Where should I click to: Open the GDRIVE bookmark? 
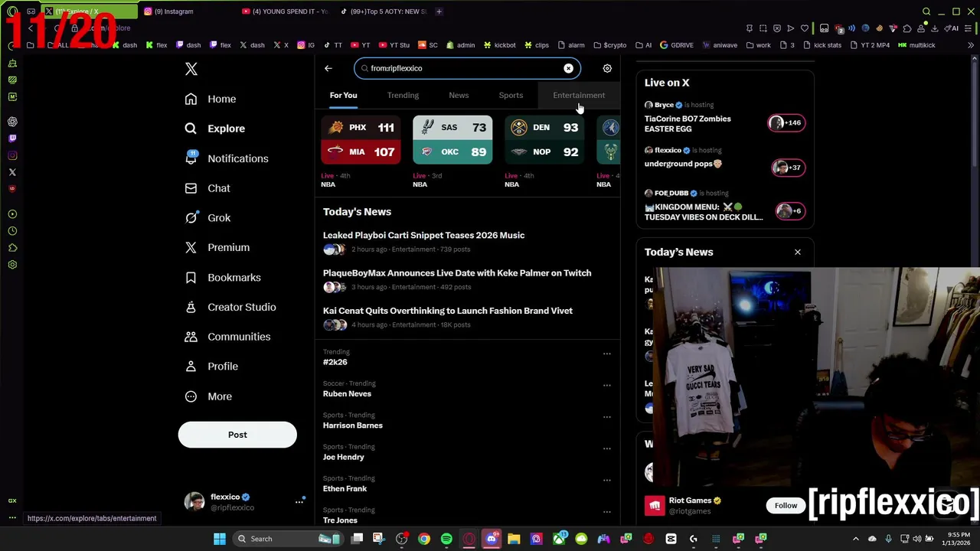(676, 45)
